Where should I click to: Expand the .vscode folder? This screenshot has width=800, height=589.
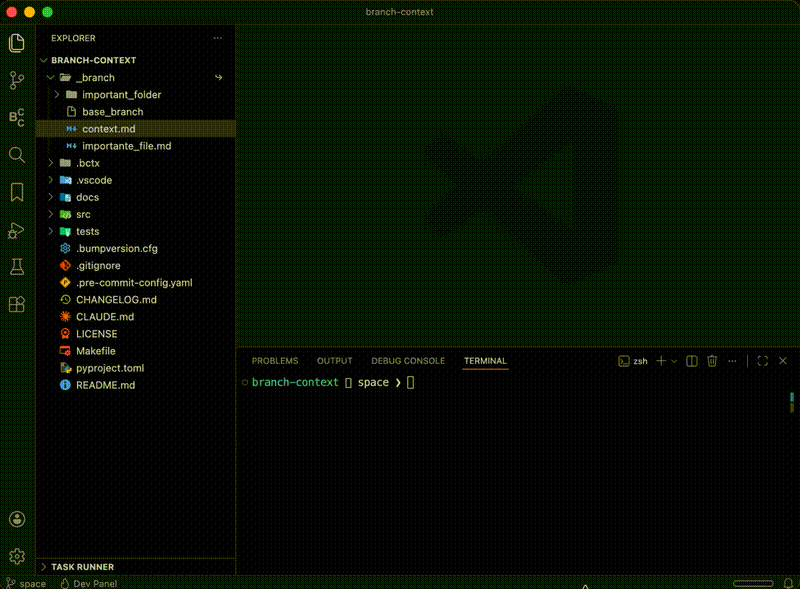(51, 180)
